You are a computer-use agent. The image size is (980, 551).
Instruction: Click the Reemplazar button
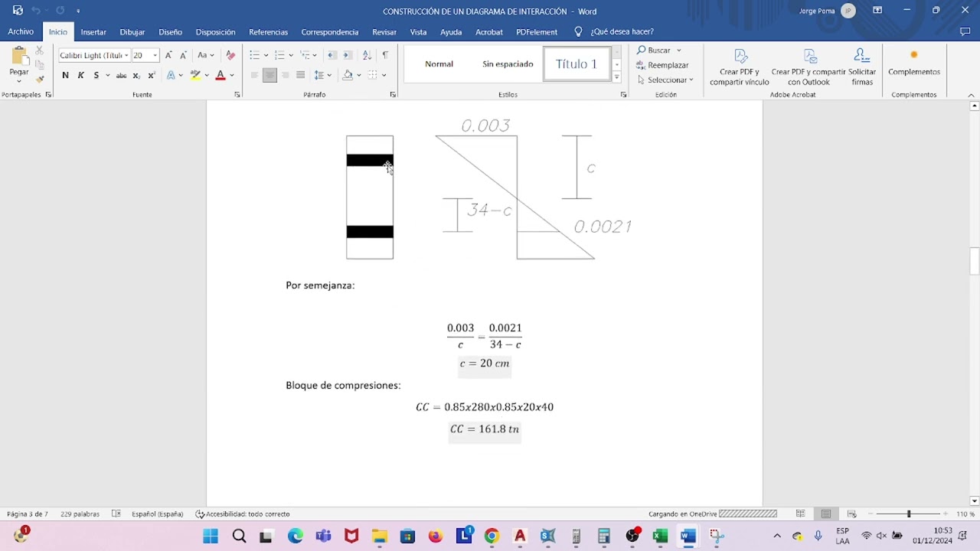(x=662, y=65)
